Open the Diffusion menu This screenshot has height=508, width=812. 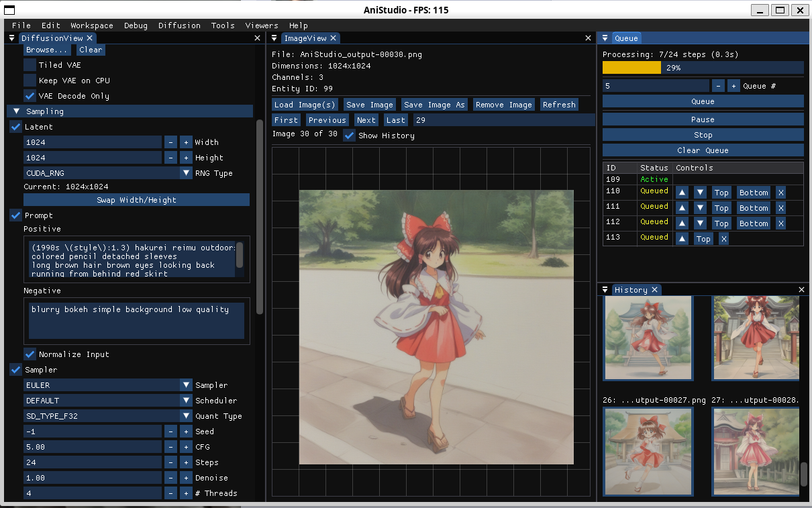[x=179, y=26]
